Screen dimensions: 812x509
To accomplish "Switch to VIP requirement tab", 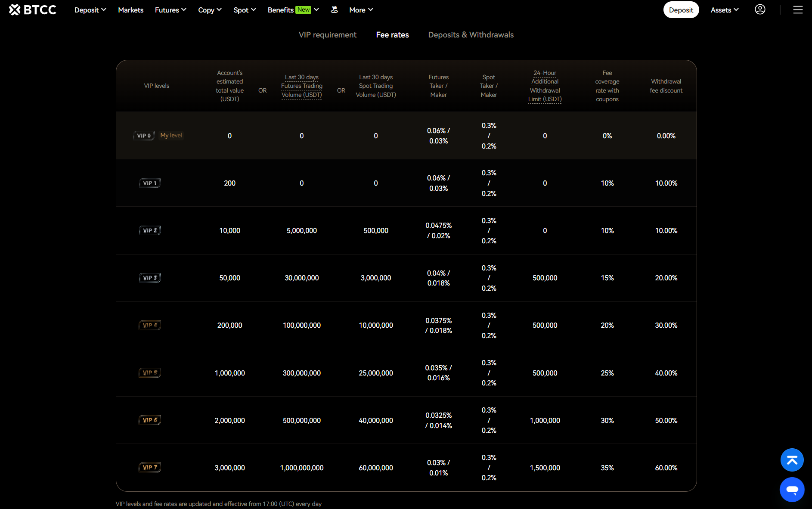I will click(x=328, y=35).
